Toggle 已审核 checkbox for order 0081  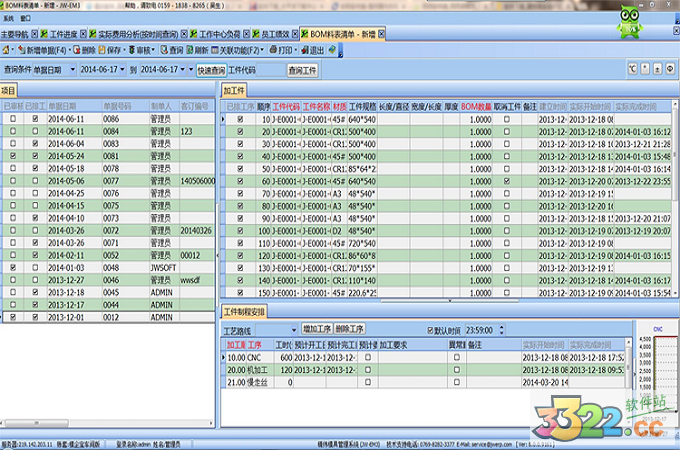click(13, 156)
